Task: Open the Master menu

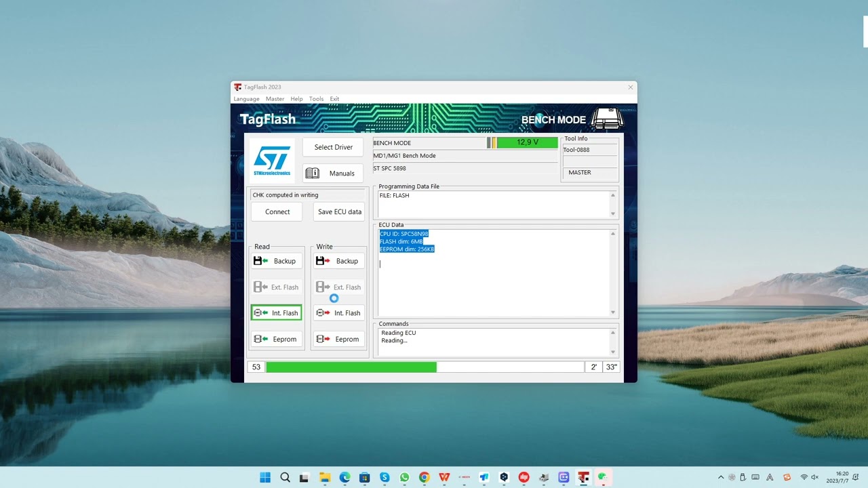Action: coord(275,99)
